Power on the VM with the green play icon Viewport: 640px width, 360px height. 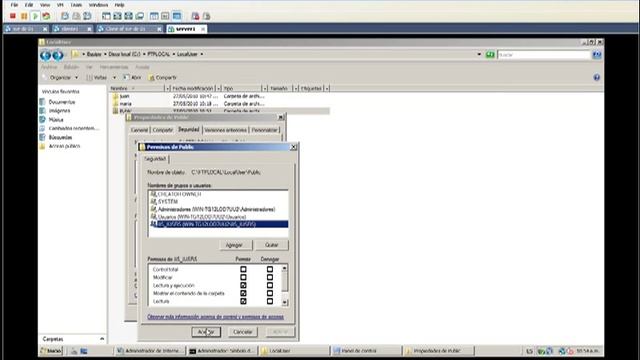click(35, 16)
